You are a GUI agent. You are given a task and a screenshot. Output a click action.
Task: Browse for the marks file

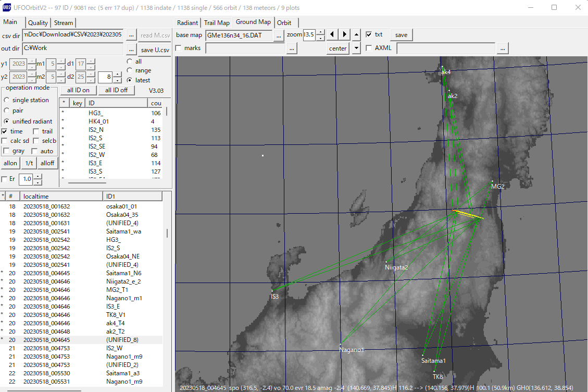[292, 48]
